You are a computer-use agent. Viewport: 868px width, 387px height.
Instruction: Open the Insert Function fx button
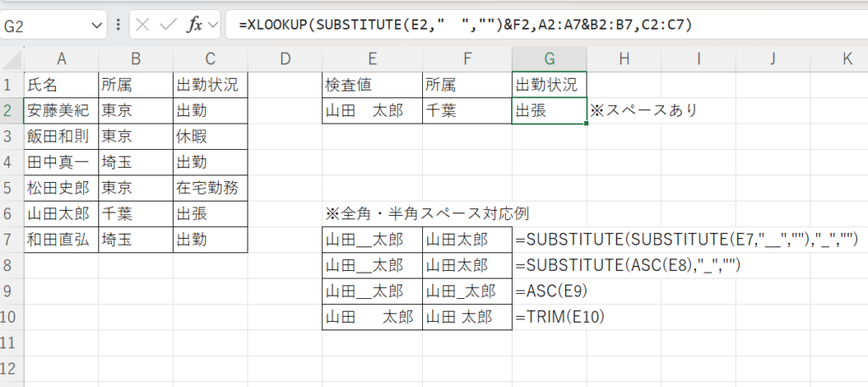click(x=194, y=25)
